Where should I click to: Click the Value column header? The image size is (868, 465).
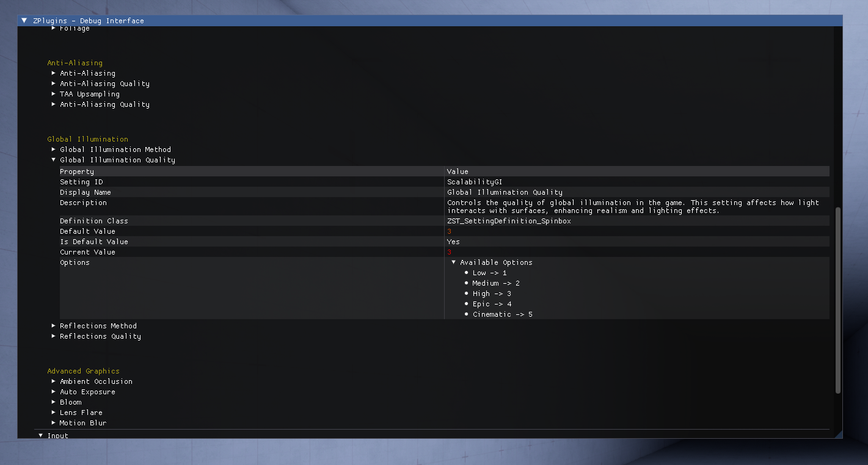click(x=458, y=171)
